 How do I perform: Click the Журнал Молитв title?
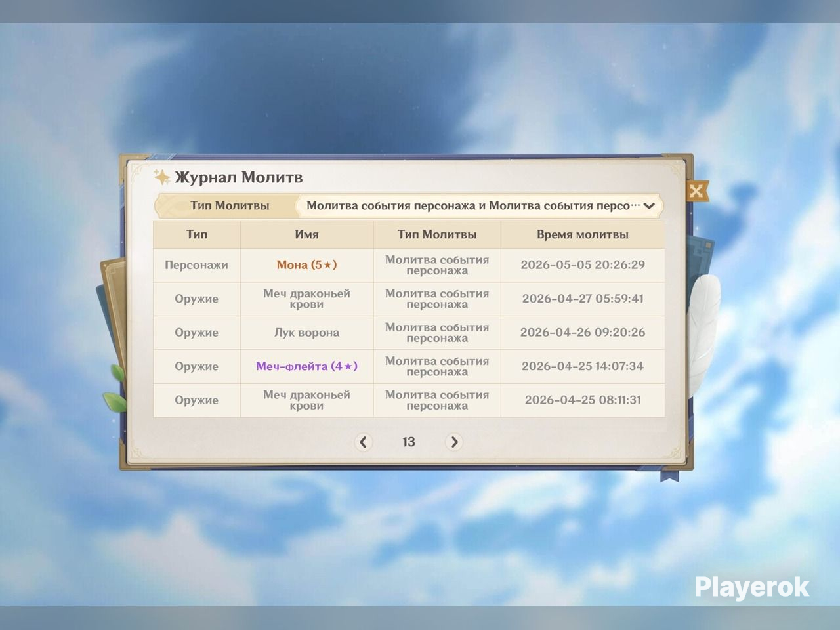pos(239,177)
